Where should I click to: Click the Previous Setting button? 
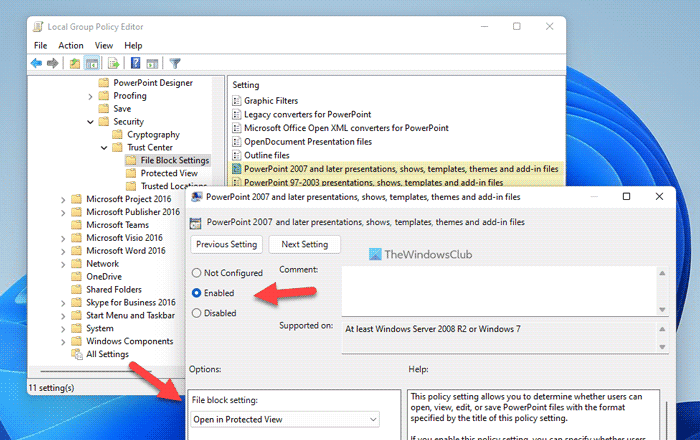click(x=226, y=245)
